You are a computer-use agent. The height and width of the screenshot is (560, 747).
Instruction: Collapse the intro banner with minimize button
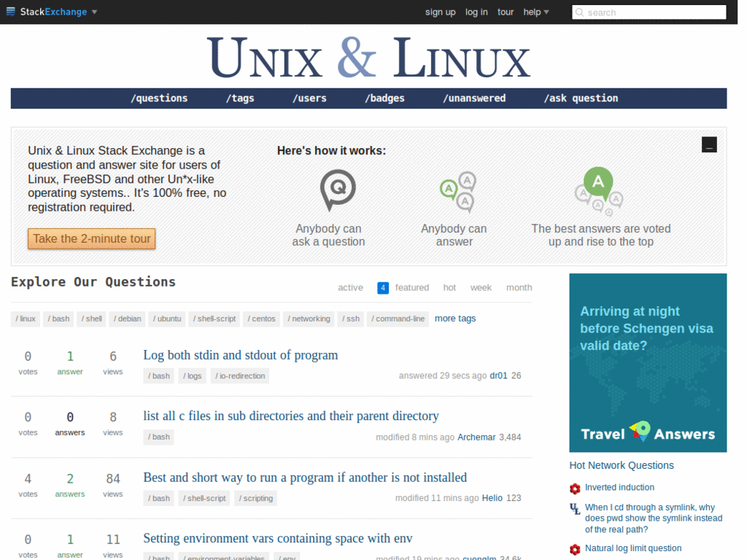pos(709,144)
